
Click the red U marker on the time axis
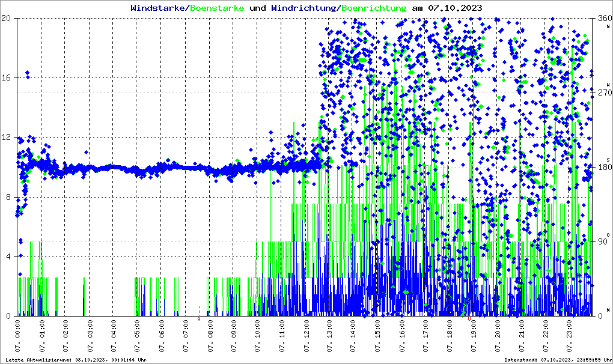pyautogui.click(x=469, y=319)
